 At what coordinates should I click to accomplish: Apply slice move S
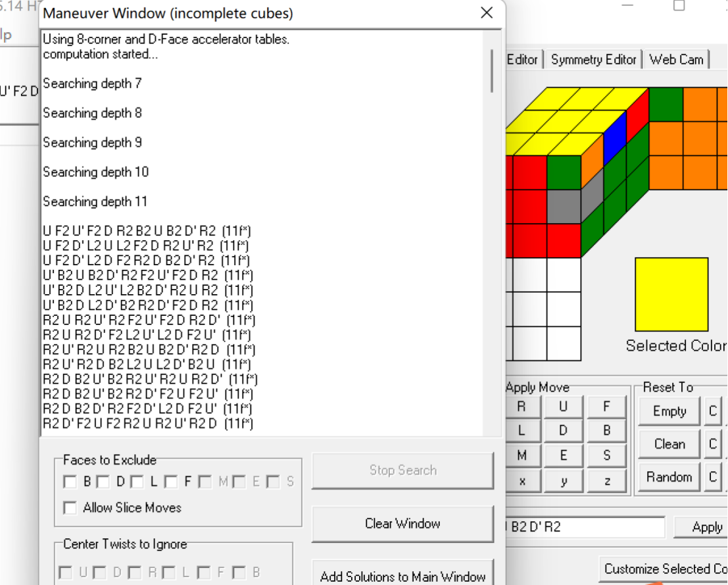coord(606,455)
